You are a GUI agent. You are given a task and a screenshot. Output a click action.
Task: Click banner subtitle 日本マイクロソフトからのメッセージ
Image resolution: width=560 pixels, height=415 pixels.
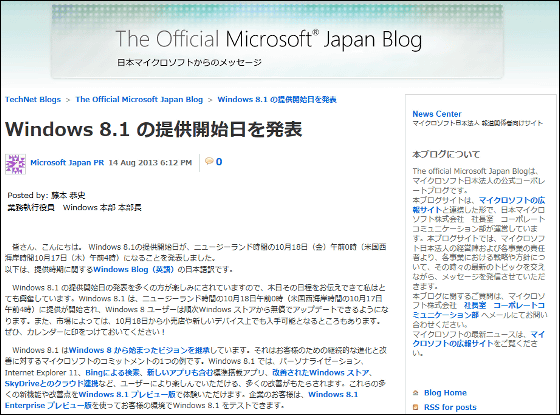190,62
